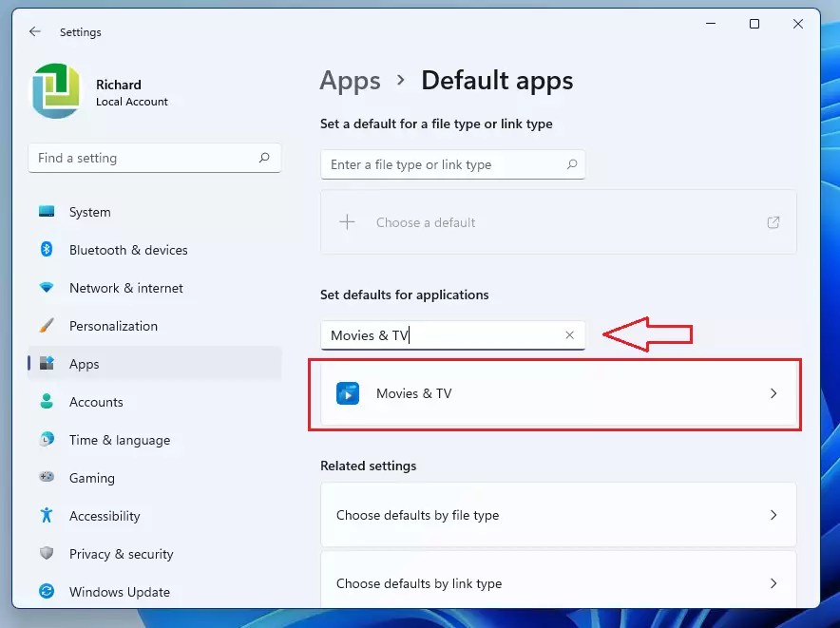840x628 pixels.
Task: Click the Apps breadcrumb link
Action: click(x=350, y=81)
